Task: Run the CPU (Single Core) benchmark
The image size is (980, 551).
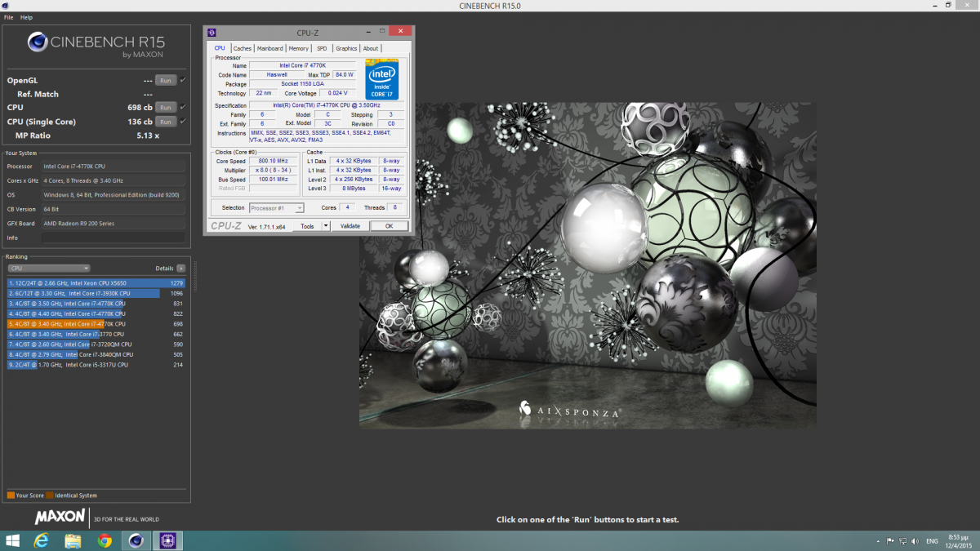Action: point(166,122)
